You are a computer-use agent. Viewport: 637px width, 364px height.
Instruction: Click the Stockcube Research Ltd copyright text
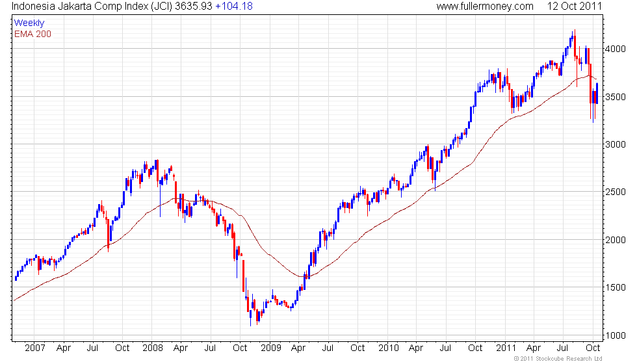558,358
